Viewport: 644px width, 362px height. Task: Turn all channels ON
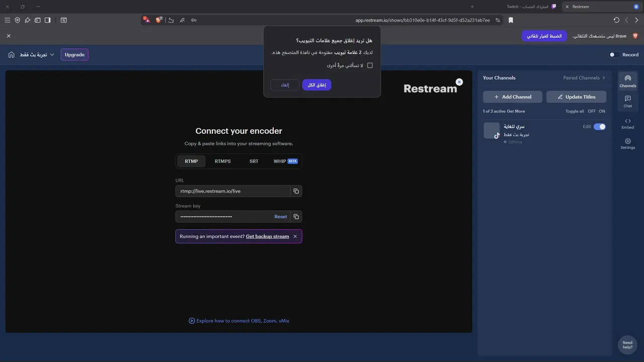[602, 111]
